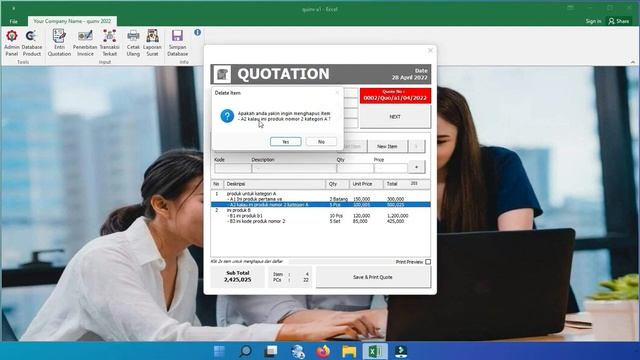Click category row 'ini produk B'
This screenshot has width=640, height=360.
[x=320, y=210]
